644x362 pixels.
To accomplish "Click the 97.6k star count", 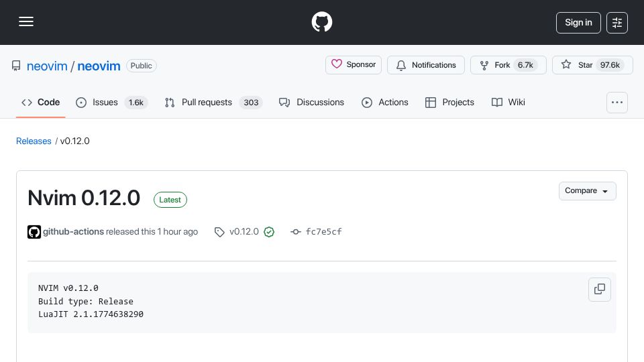I will pyautogui.click(x=610, y=65).
